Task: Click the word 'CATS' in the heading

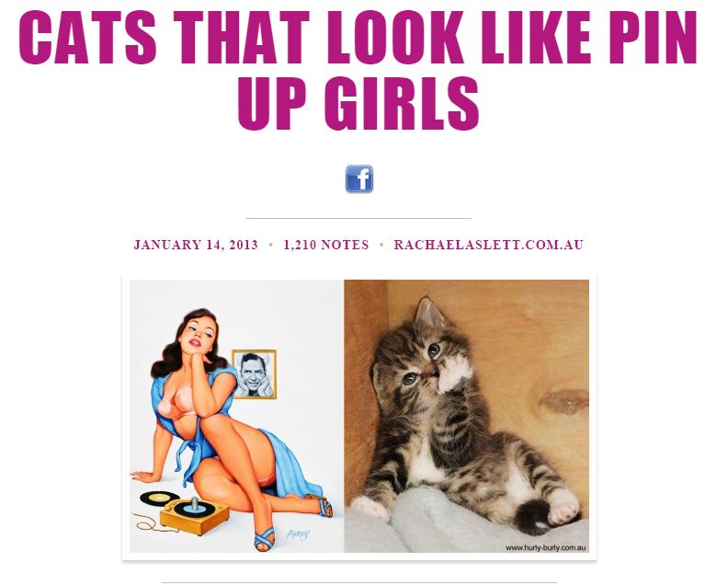Action: (x=87, y=37)
